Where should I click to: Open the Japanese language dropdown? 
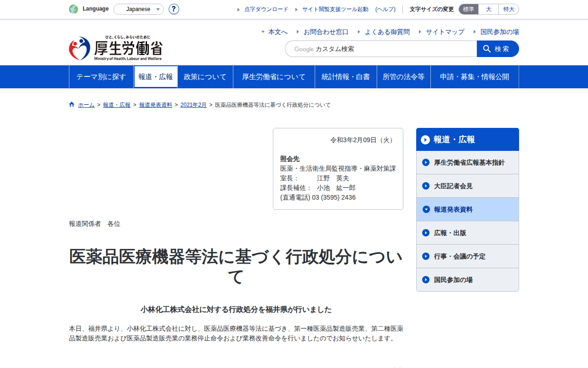[139, 9]
